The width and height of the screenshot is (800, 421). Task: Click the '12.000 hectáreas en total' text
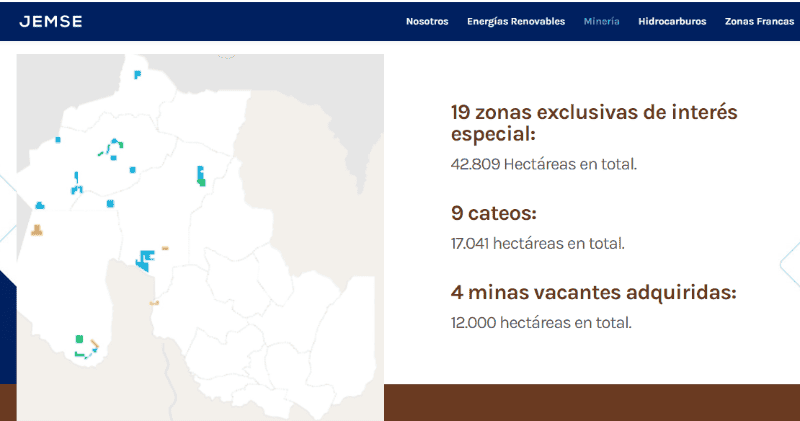pos(541,323)
